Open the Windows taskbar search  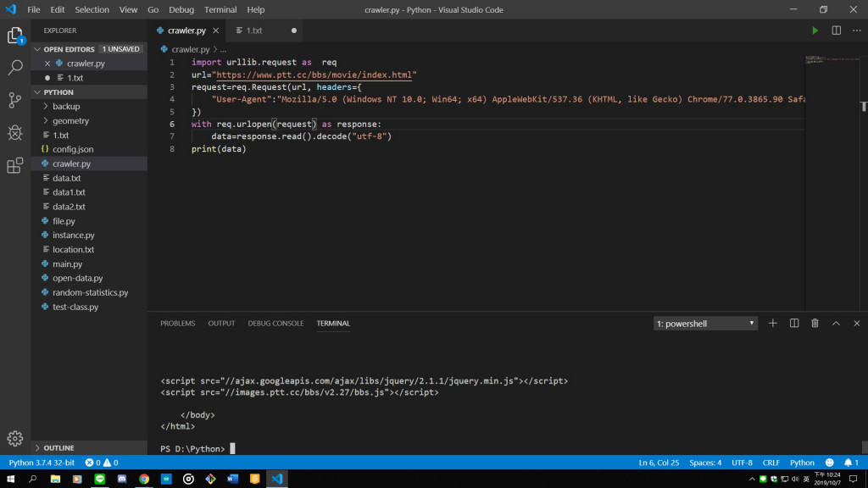click(x=33, y=480)
